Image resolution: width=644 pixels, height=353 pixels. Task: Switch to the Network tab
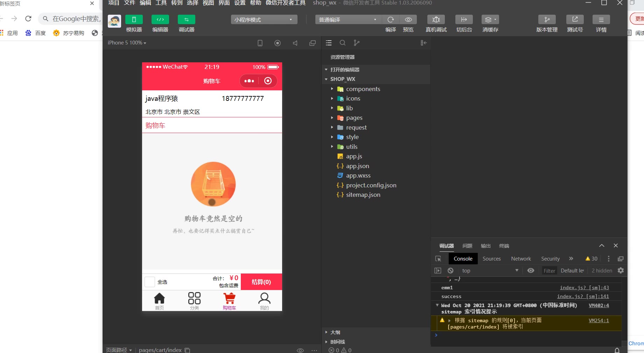[x=521, y=259]
